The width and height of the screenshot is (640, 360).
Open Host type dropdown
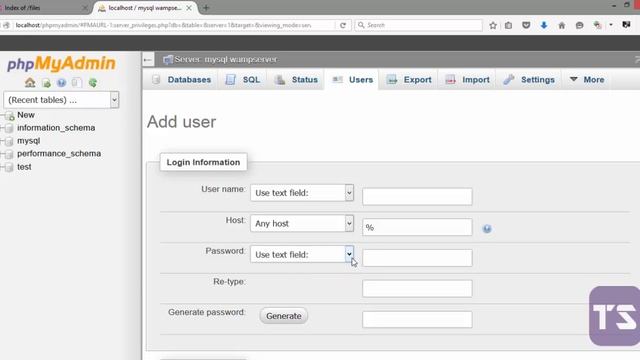coord(302,223)
